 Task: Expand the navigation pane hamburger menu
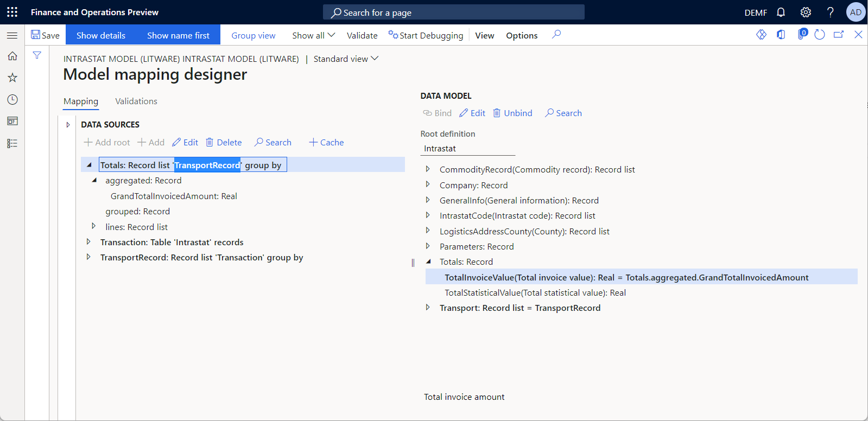pyautogui.click(x=12, y=35)
